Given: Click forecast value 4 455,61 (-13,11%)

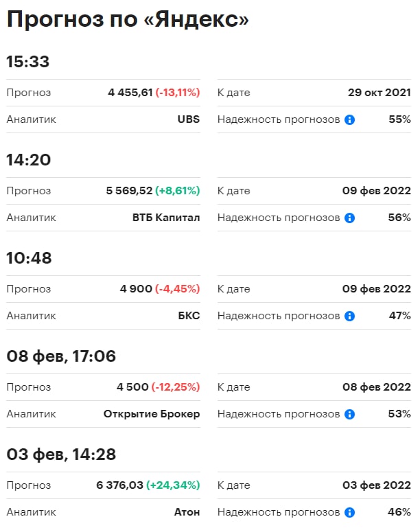Looking at the screenshot, I should (x=154, y=93).
